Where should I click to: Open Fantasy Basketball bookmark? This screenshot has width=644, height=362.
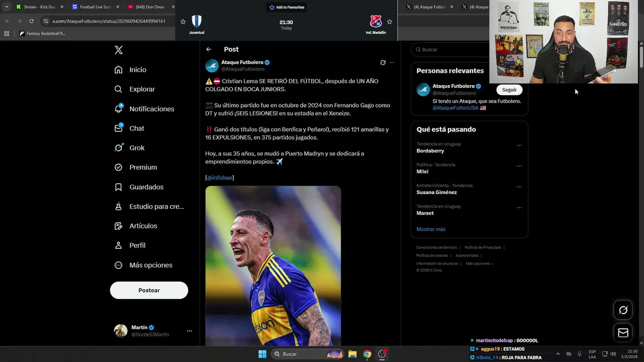[x=42, y=34]
